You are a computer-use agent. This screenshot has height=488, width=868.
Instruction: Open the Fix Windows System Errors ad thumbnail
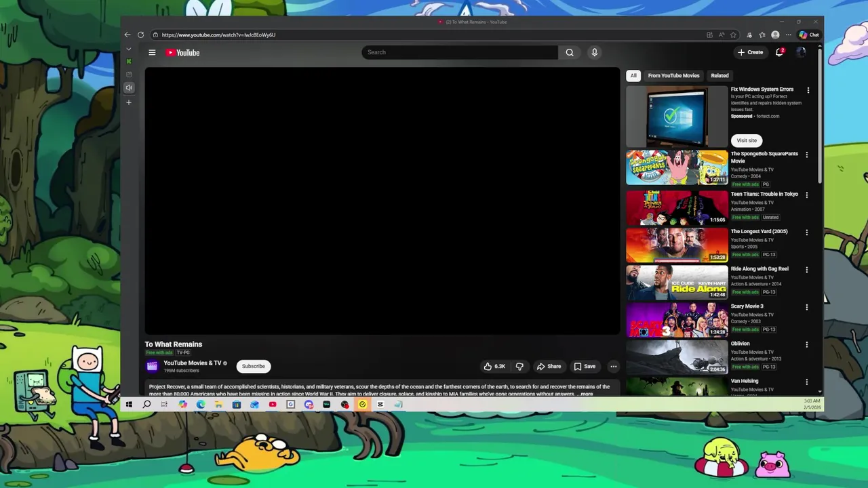tap(677, 116)
